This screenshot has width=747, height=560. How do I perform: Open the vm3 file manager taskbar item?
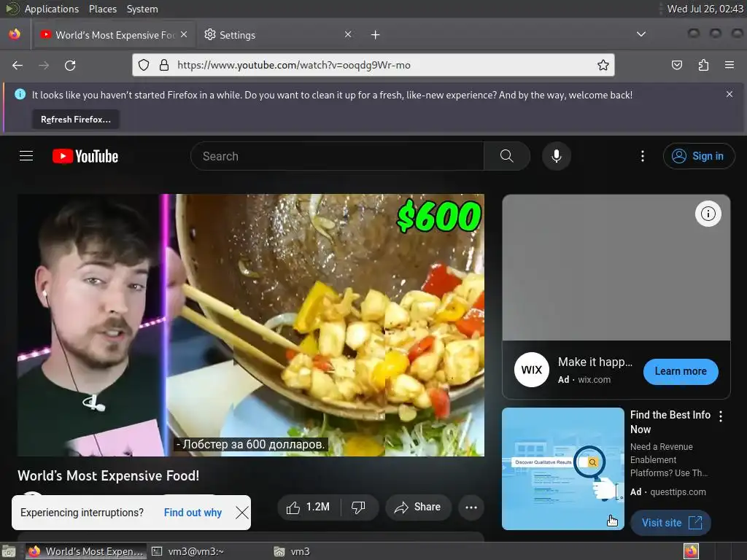292,551
